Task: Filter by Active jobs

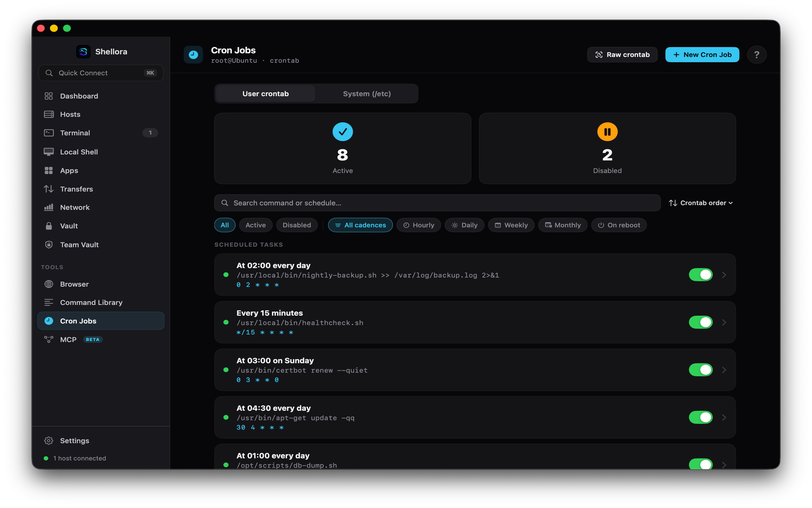Action: pos(256,225)
